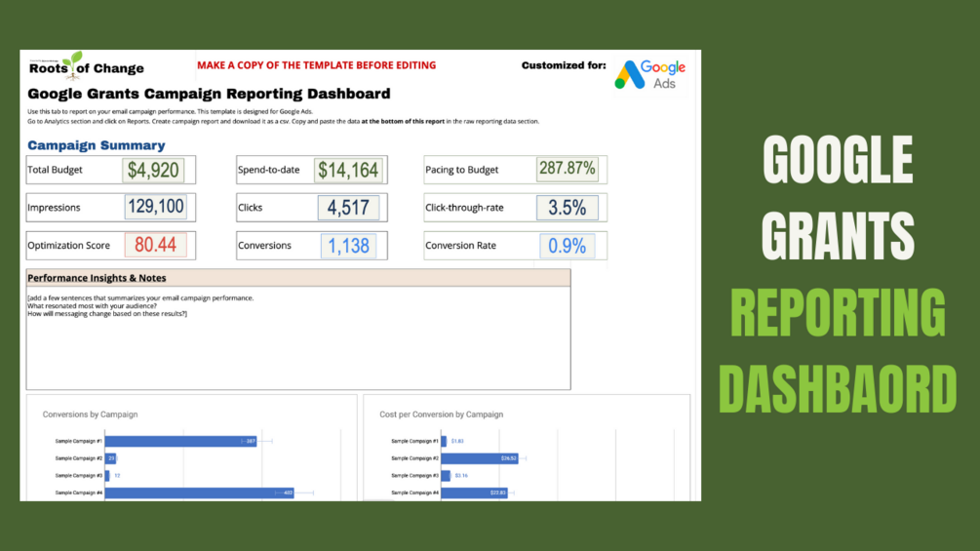Click the Conversions by Campaign chart title

coord(90,414)
